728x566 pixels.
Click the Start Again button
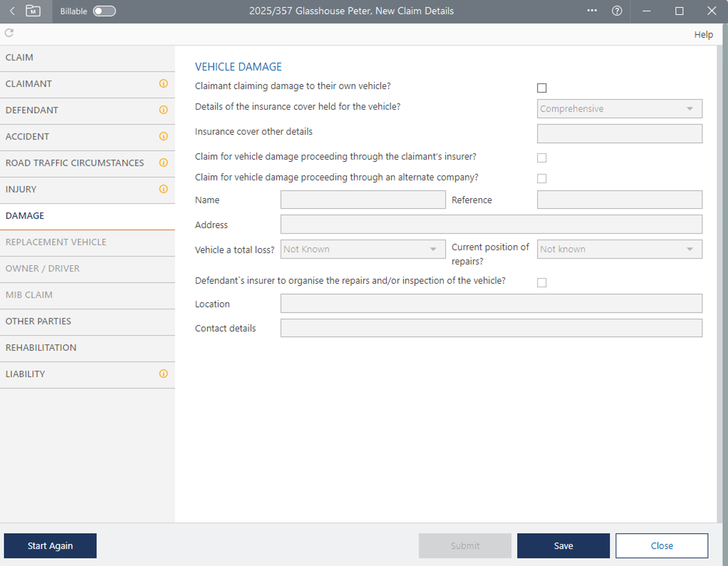(50, 546)
